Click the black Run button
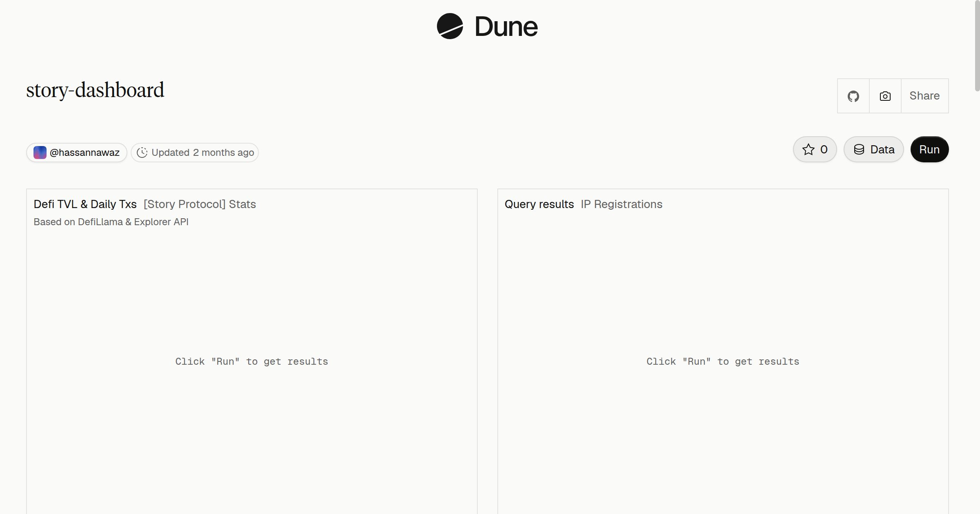The height and width of the screenshot is (514, 980). 929,149
